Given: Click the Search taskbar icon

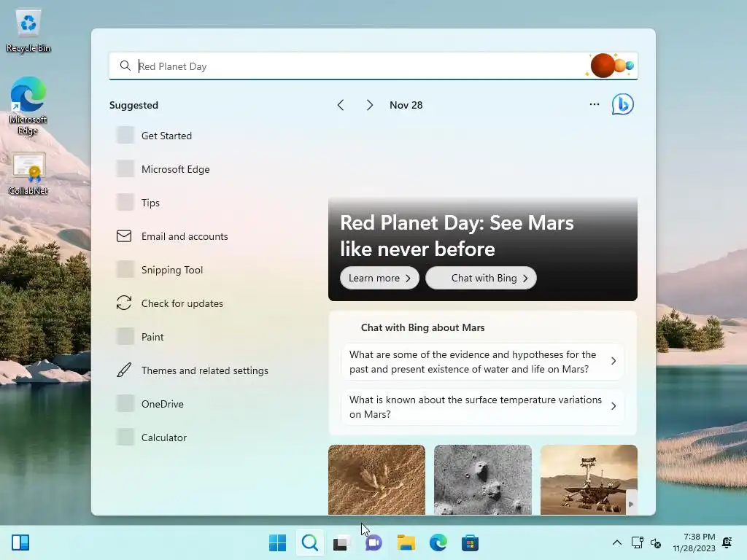Looking at the screenshot, I should 309,542.
